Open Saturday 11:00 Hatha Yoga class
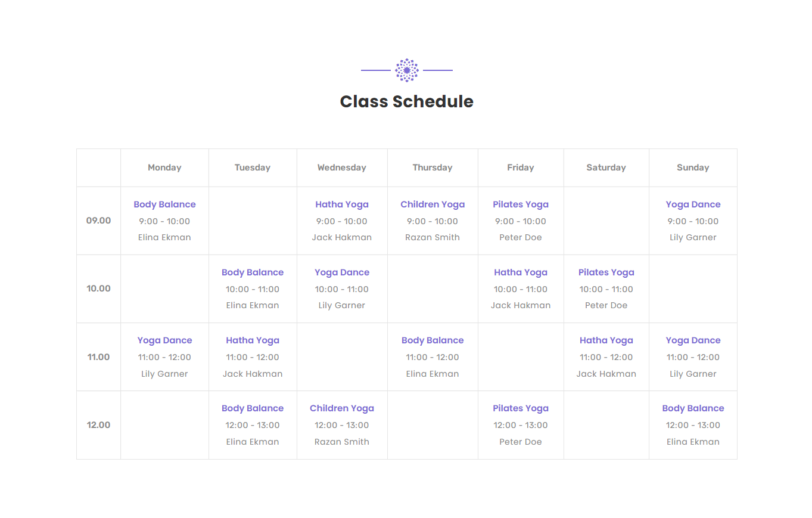This screenshot has width=812, height=518. click(606, 340)
